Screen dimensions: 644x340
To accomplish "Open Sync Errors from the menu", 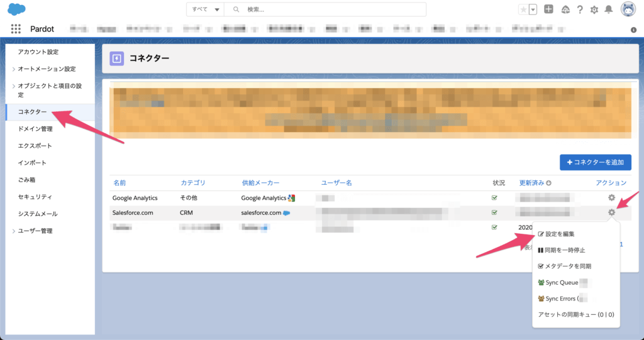I will 562,299.
